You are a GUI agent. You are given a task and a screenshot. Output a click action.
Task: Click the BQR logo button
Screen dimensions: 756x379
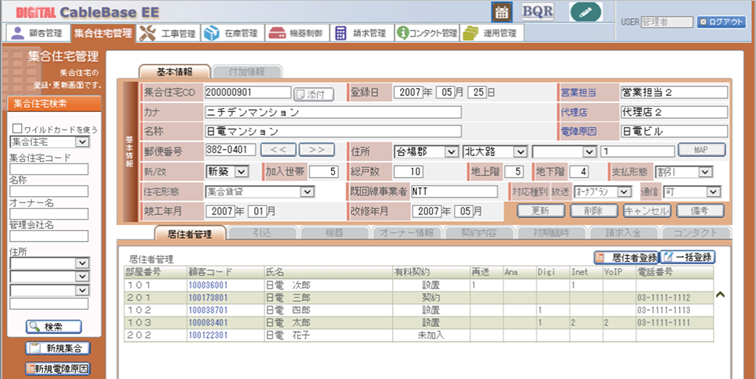538,12
